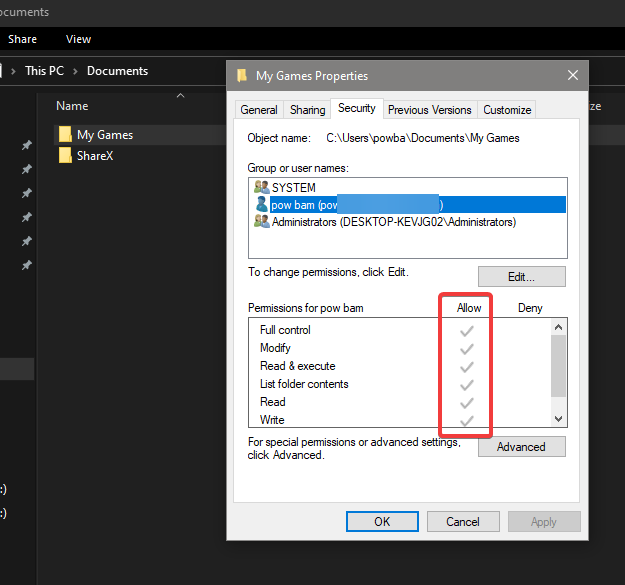Click the Full control Allow checkmark
Viewport: 625px width, 585px height.
click(466, 330)
